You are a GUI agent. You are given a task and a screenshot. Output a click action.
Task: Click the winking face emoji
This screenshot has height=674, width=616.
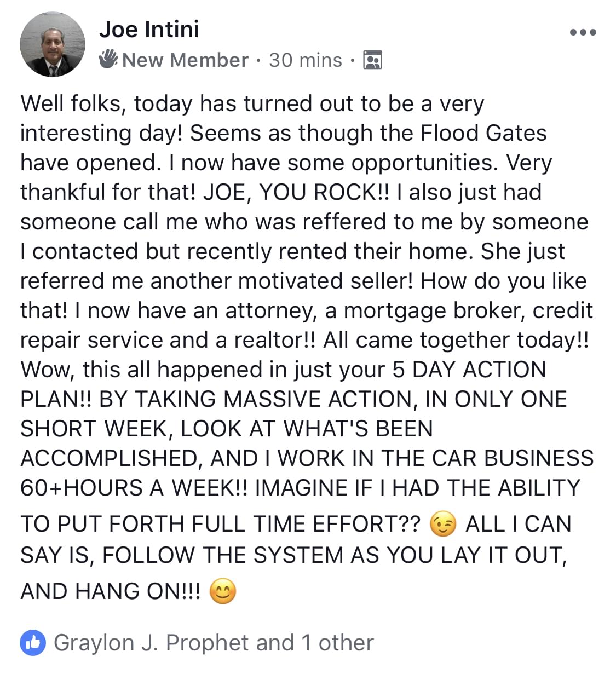tap(443, 525)
